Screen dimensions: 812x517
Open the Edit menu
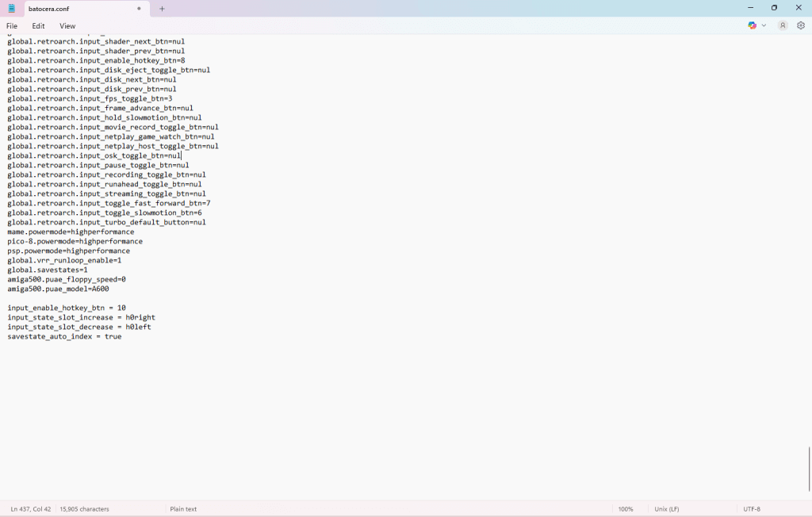click(38, 25)
